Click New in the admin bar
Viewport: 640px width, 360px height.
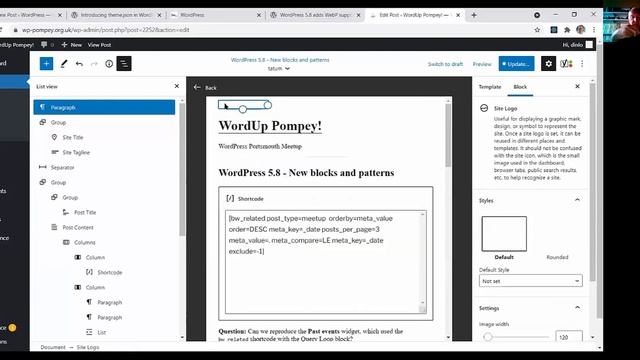tap(71, 44)
